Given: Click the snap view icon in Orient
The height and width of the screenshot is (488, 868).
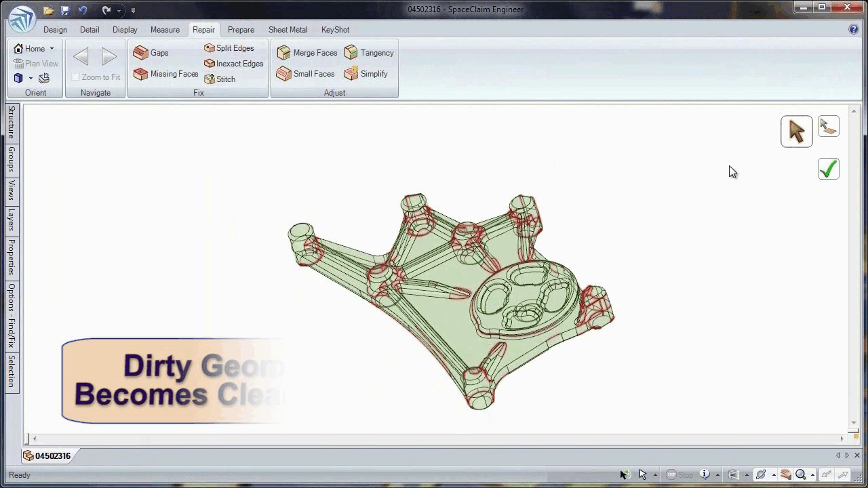Looking at the screenshot, I should click(x=44, y=78).
